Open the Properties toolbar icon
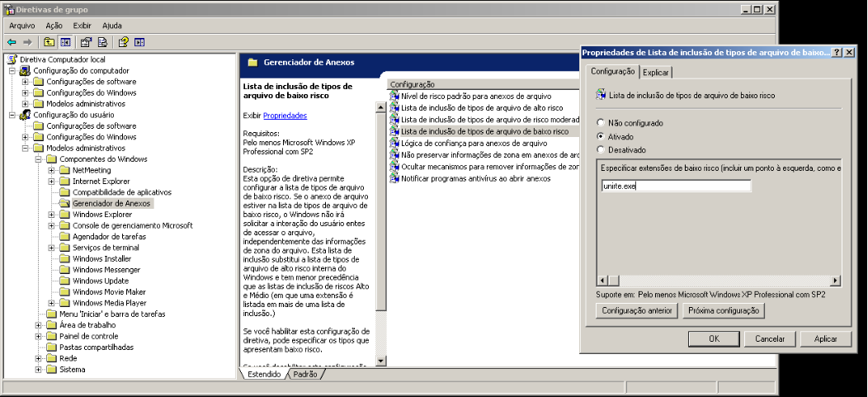 click(86, 42)
